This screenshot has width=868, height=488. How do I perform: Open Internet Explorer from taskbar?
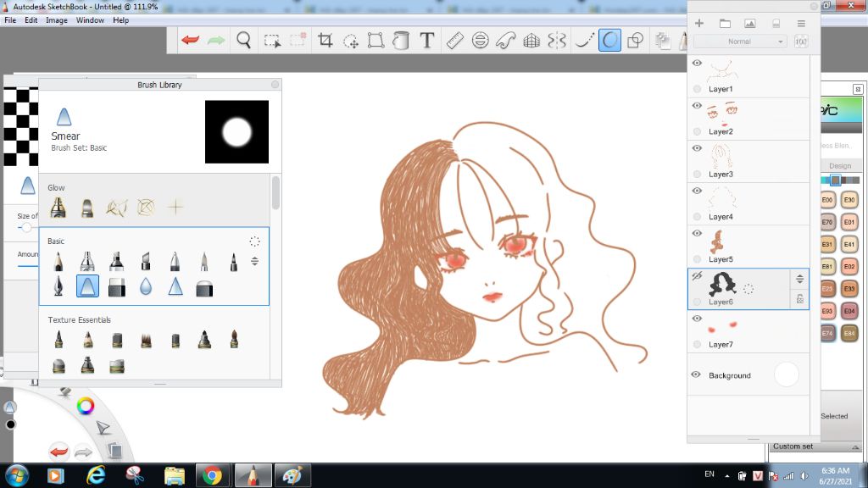pos(96,476)
